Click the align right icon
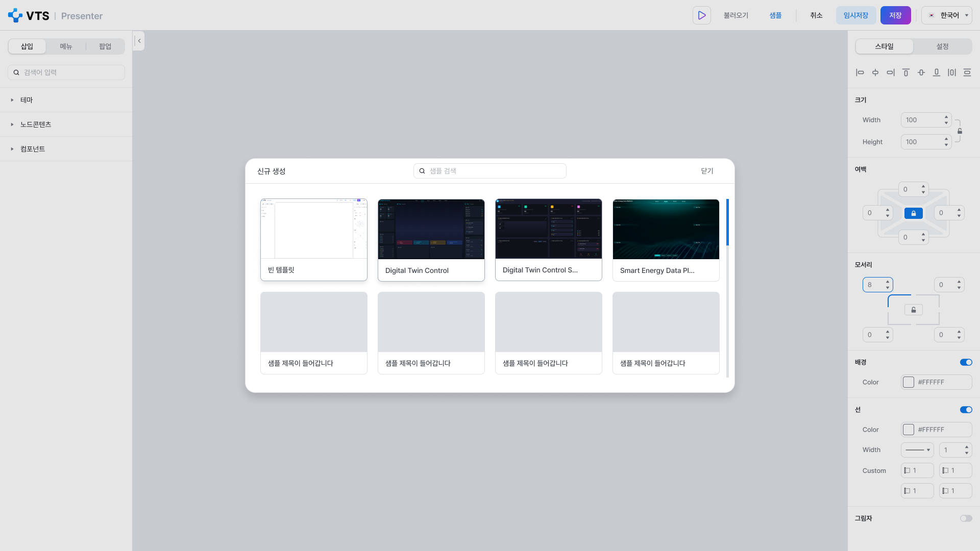 click(891, 72)
